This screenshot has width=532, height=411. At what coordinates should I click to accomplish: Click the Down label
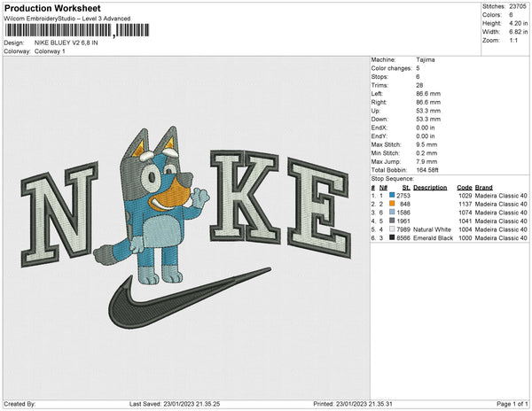click(x=379, y=119)
